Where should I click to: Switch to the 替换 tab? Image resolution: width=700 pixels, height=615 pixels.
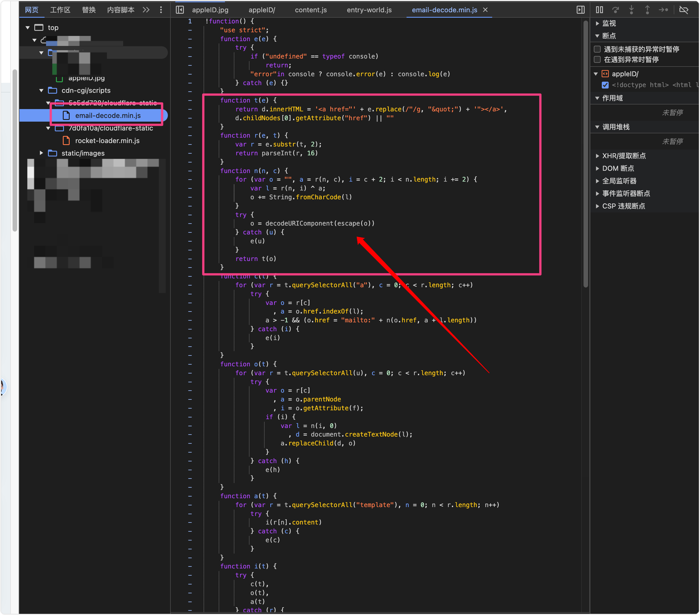pyautogui.click(x=89, y=10)
